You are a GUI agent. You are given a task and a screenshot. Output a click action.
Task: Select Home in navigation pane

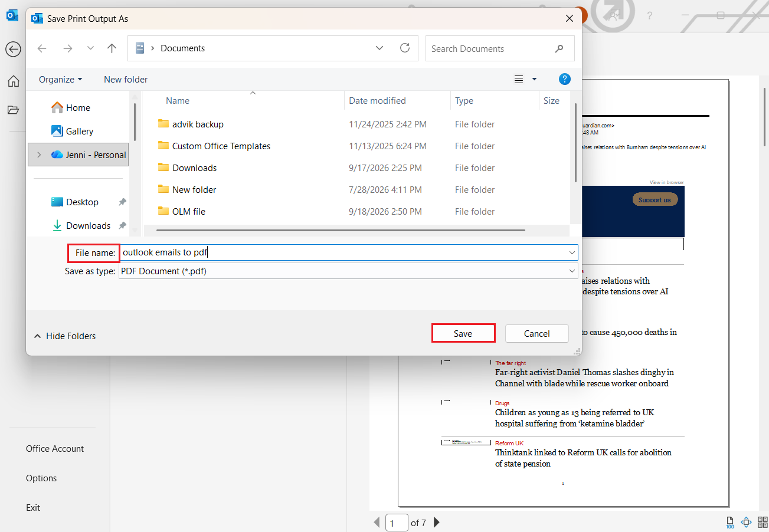click(x=78, y=107)
